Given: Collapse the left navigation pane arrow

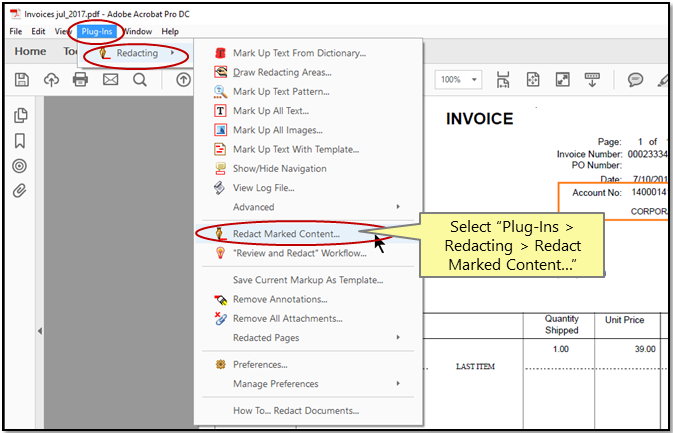Looking at the screenshot, I should [39, 331].
